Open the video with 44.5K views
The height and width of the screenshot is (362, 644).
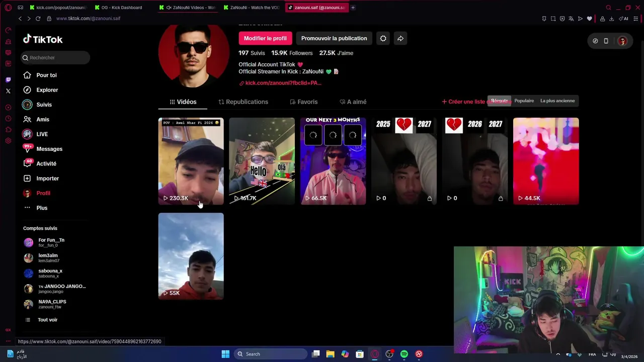tap(546, 161)
